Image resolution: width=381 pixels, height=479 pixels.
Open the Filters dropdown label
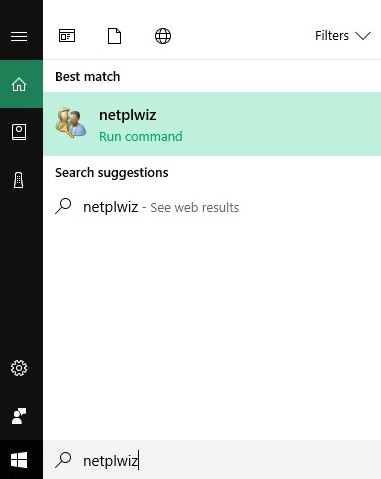(332, 36)
